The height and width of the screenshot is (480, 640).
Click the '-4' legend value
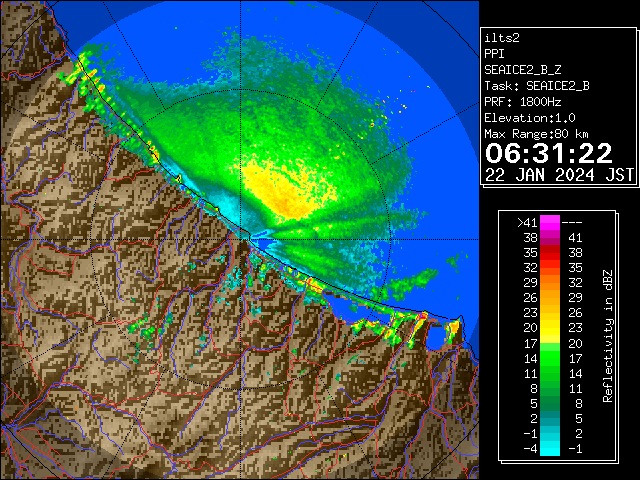530,449
